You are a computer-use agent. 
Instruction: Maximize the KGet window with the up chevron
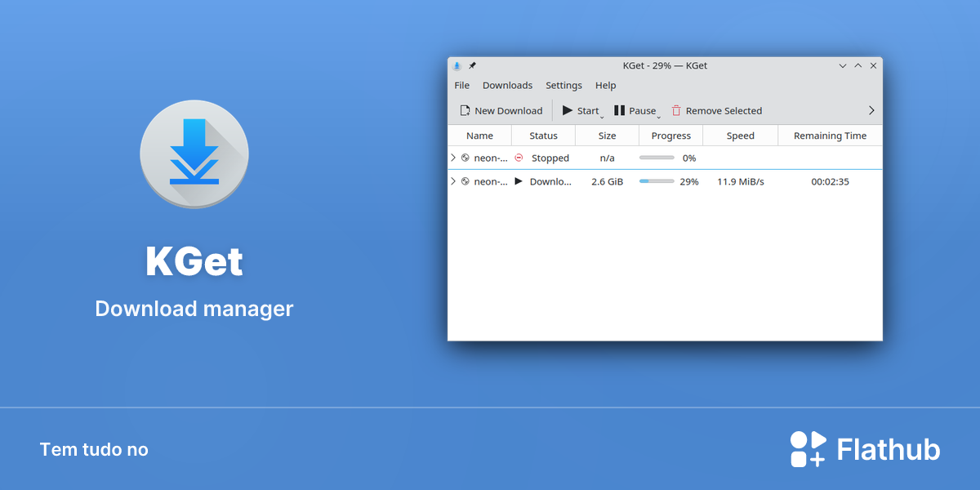click(858, 65)
